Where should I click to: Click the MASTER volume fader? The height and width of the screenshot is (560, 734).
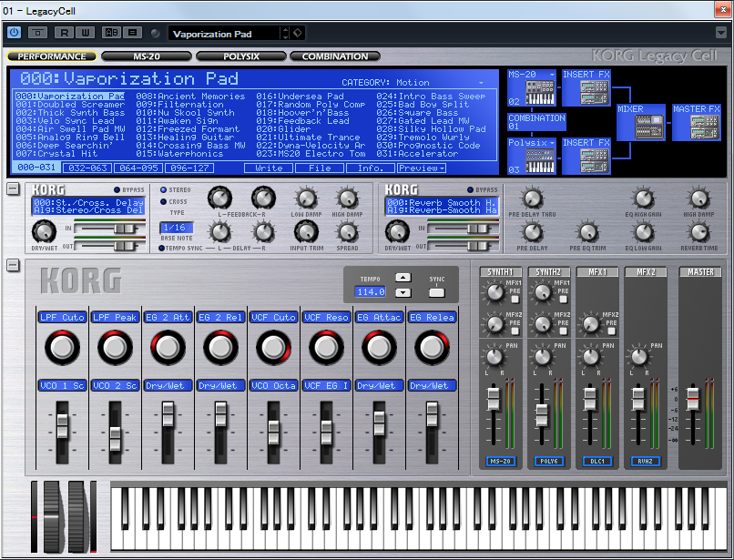click(x=693, y=398)
